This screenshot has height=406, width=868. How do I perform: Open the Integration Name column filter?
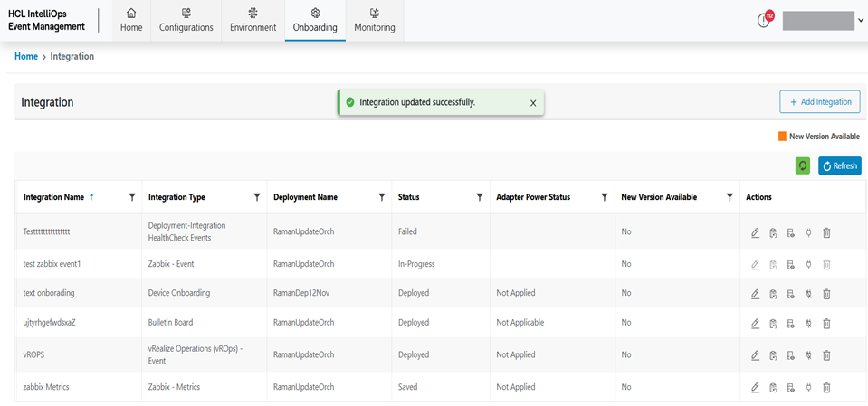132,197
